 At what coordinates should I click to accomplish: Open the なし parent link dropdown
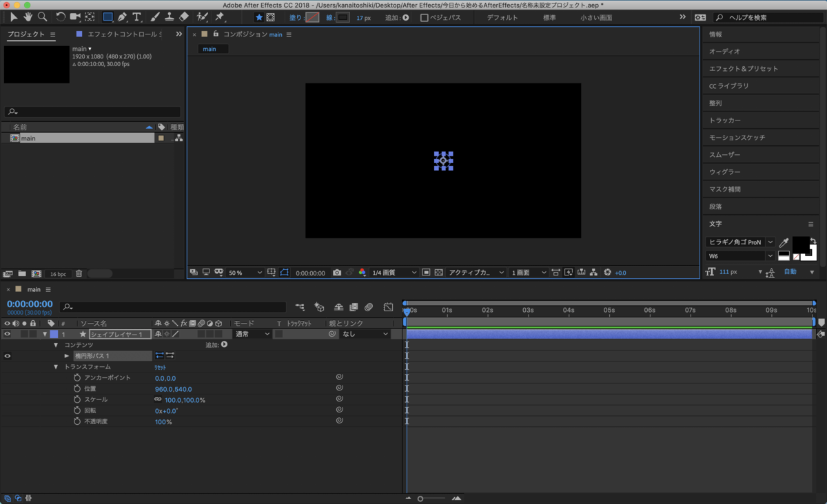coord(366,334)
